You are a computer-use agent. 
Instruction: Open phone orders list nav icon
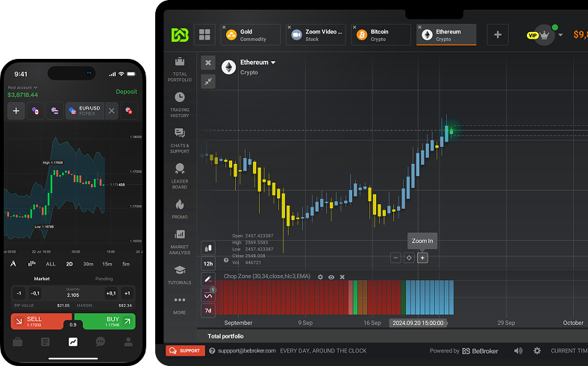[46, 341]
